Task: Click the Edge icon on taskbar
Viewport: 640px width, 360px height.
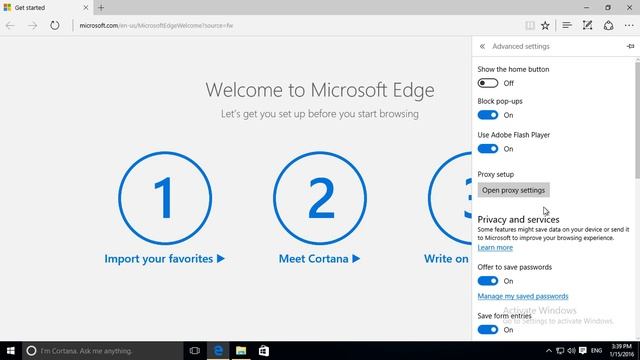Action: (x=218, y=351)
